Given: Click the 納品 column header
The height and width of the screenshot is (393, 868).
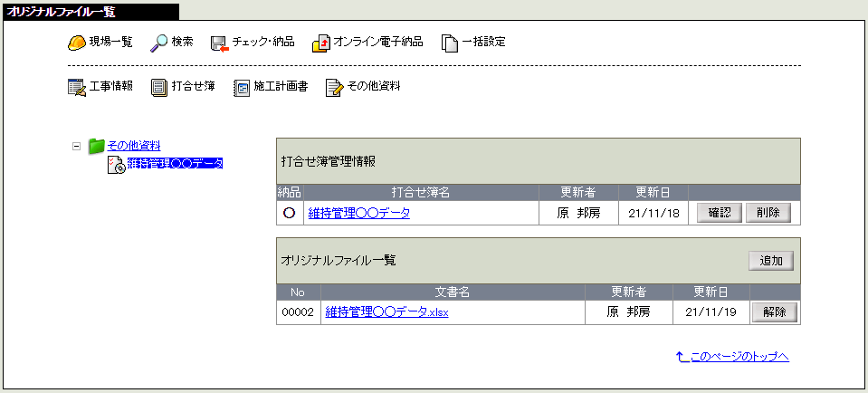Looking at the screenshot, I should 290,193.
